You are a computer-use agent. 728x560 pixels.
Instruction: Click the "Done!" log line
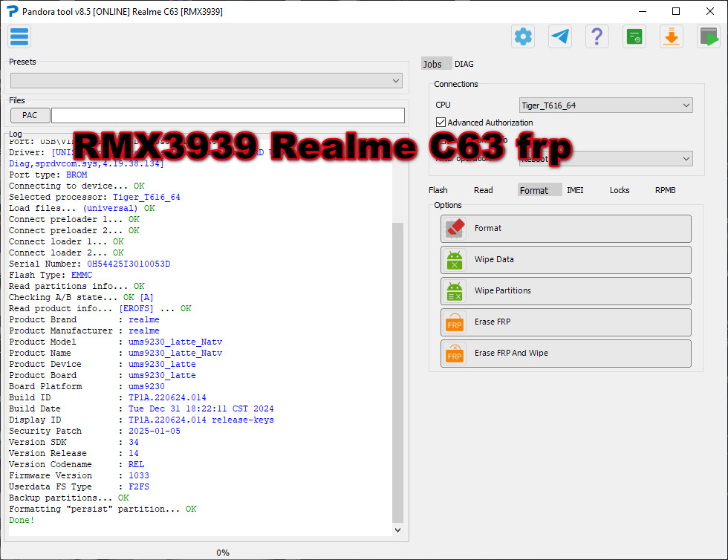click(x=22, y=520)
